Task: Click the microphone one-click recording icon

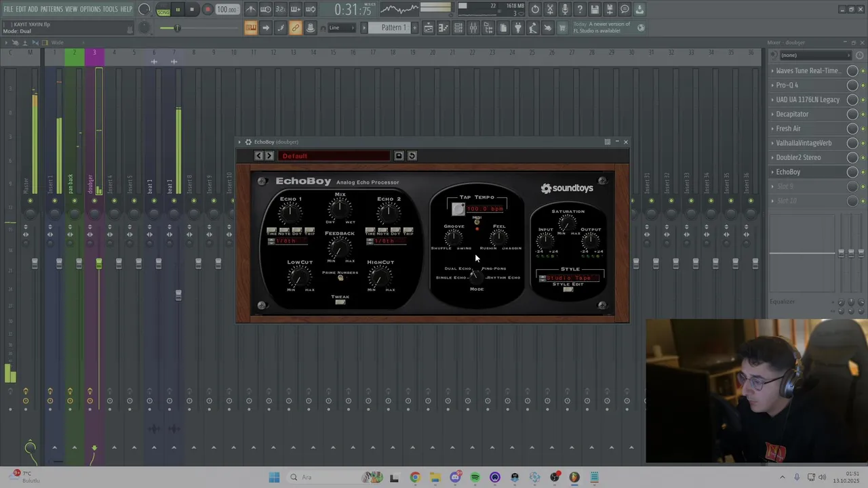Action: [x=565, y=9]
